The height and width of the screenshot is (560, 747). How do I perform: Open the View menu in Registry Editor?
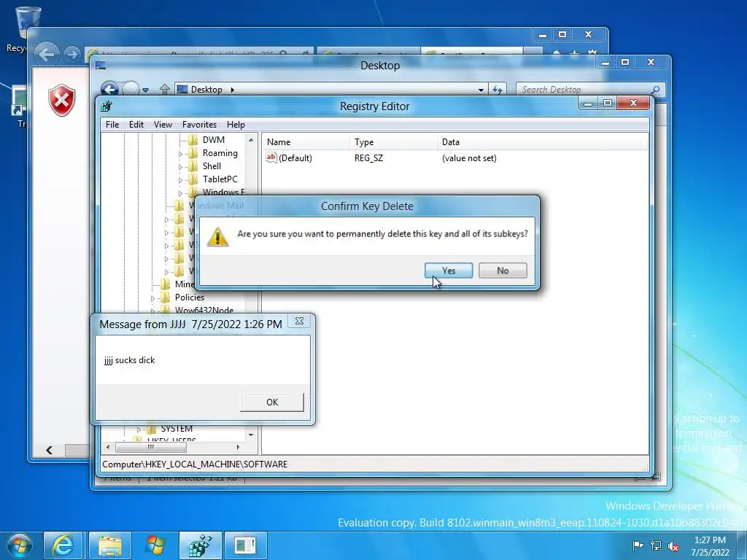[x=163, y=124]
